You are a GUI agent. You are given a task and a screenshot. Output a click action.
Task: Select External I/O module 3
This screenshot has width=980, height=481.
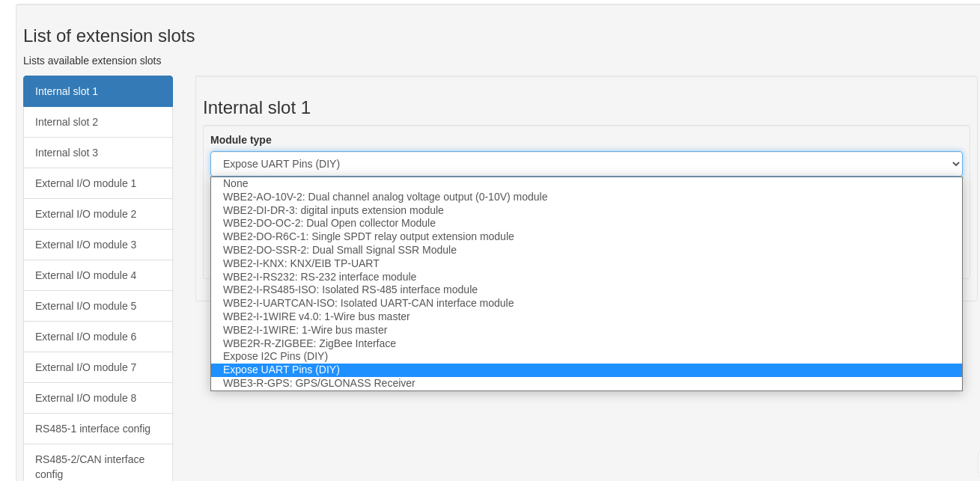[98, 245]
